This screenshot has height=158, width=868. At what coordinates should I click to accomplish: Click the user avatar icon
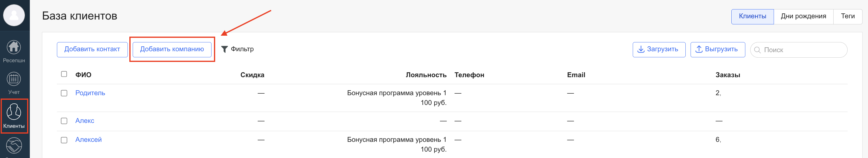click(14, 15)
